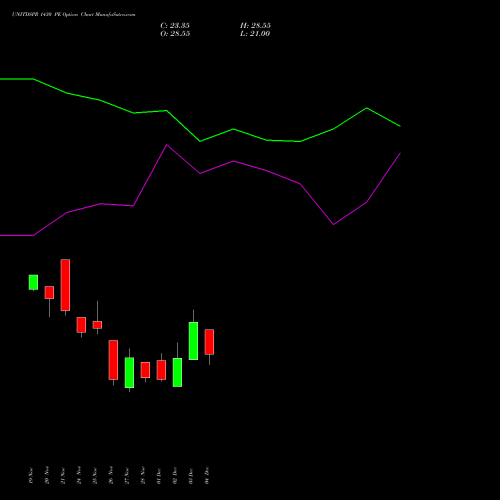
Task: Select the red candle for 01 Dec
Action: point(161,370)
